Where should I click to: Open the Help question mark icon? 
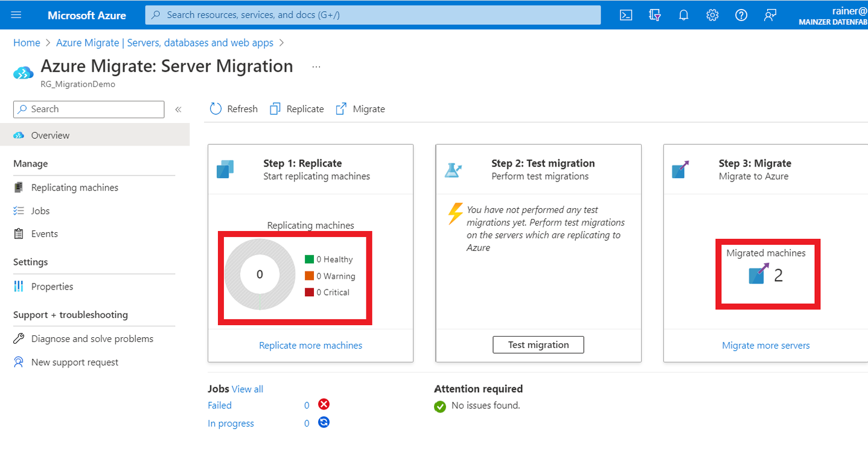[x=741, y=15]
